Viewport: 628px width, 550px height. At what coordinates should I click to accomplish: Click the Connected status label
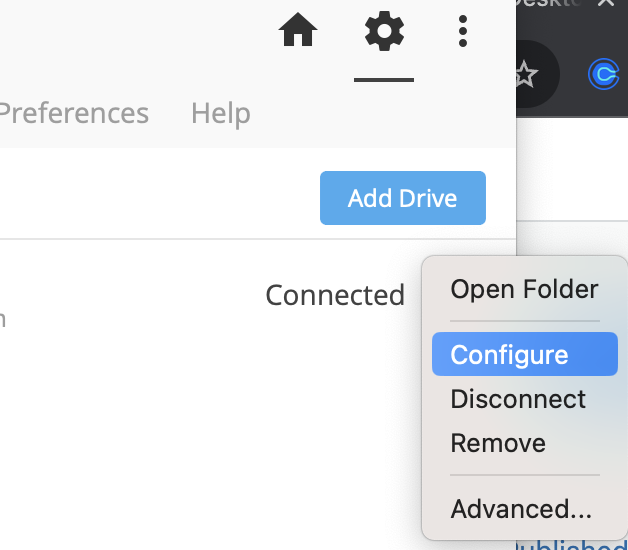(x=335, y=295)
